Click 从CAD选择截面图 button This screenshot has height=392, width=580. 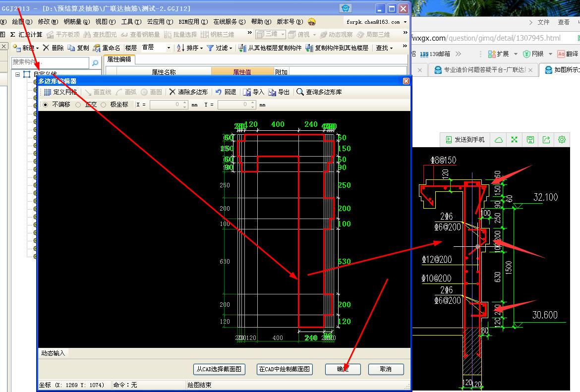tap(219, 369)
